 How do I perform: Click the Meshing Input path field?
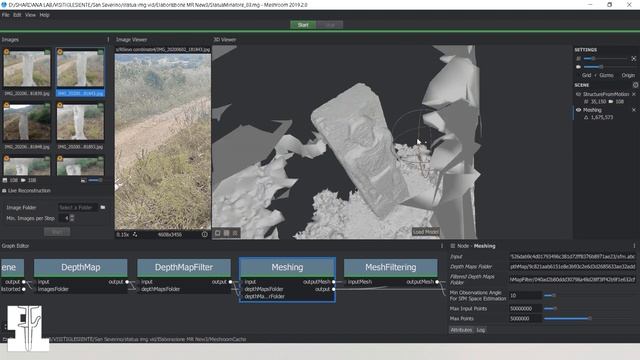pos(572,256)
